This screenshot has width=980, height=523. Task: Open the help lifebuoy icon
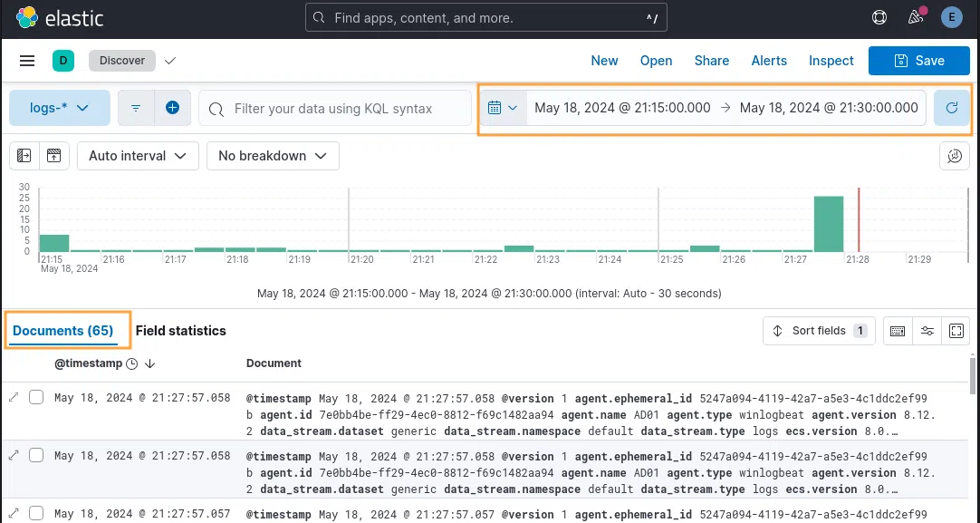[879, 17]
